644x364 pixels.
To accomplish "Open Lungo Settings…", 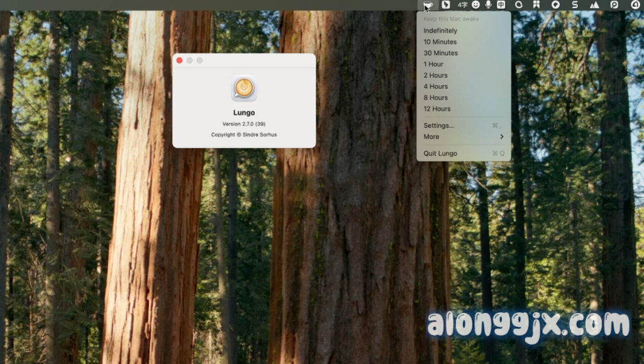I will (438, 126).
